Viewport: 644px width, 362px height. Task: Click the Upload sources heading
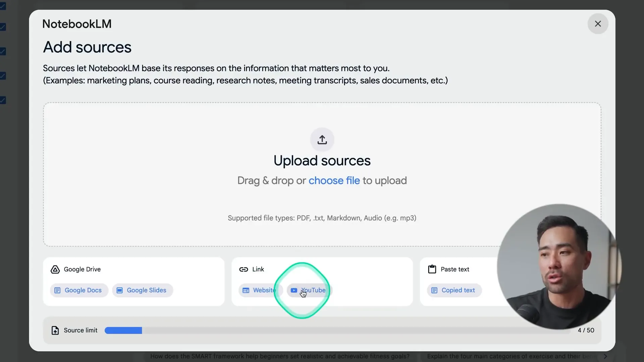[x=322, y=161]
